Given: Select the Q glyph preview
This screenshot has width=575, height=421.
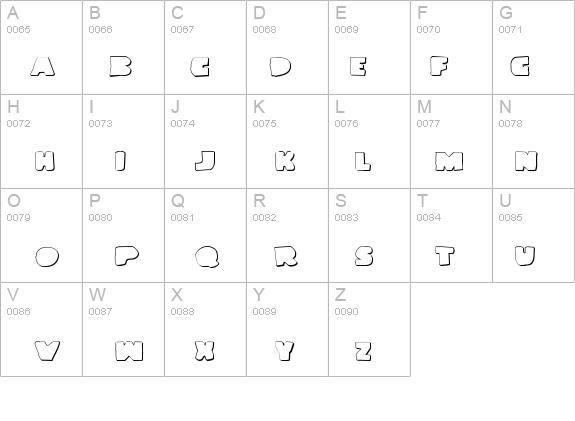Looking at the screenshot, I should [x=207, y=257].
